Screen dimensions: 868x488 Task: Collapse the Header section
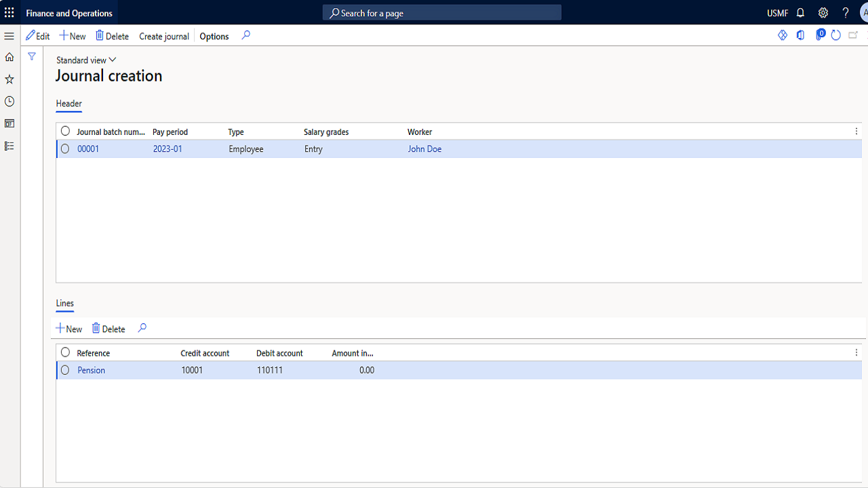[68, 104]
